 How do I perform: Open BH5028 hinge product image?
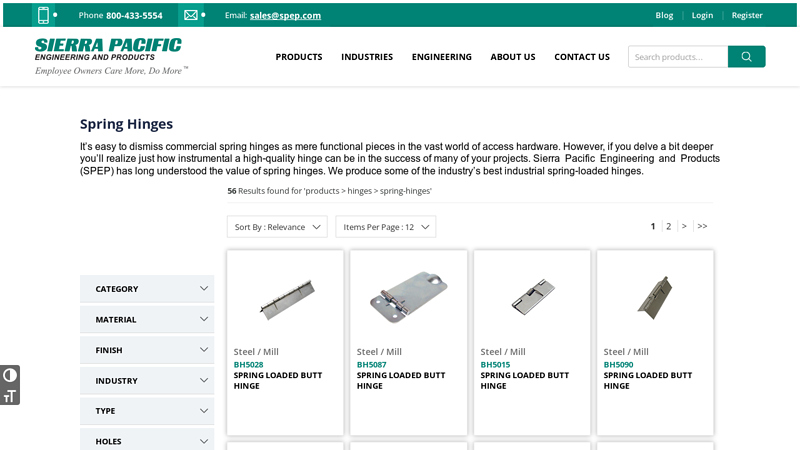287,299
